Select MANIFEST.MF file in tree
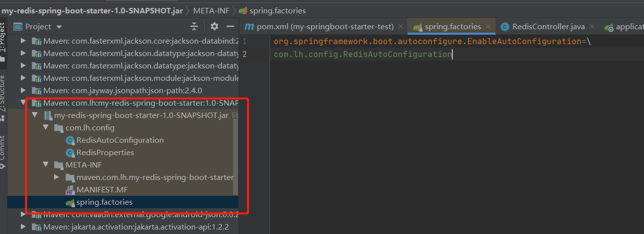This screenshot has width=644, height=234. coord(102,189)
